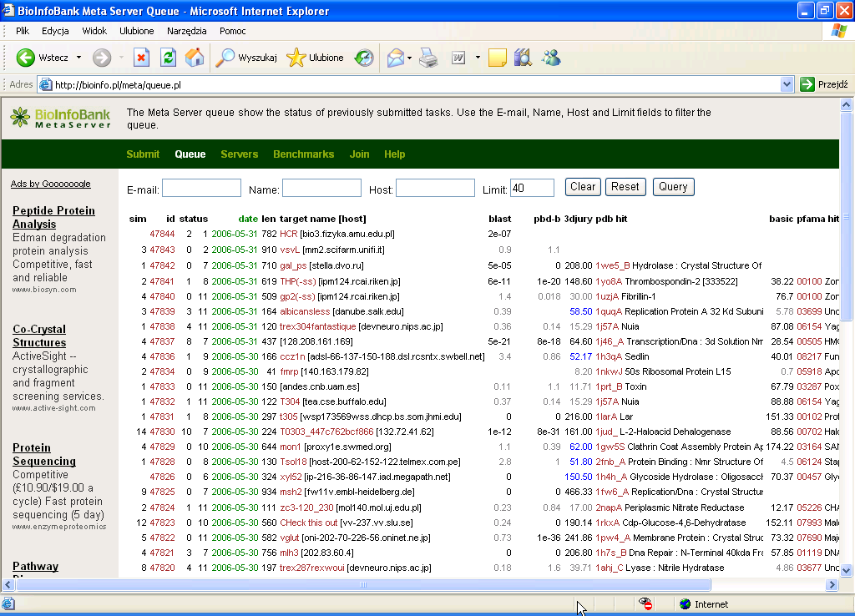The height and width of the screenshot is (616, 855).
Task: Open the Forward button history dropdown arrow
Action: 121,58
